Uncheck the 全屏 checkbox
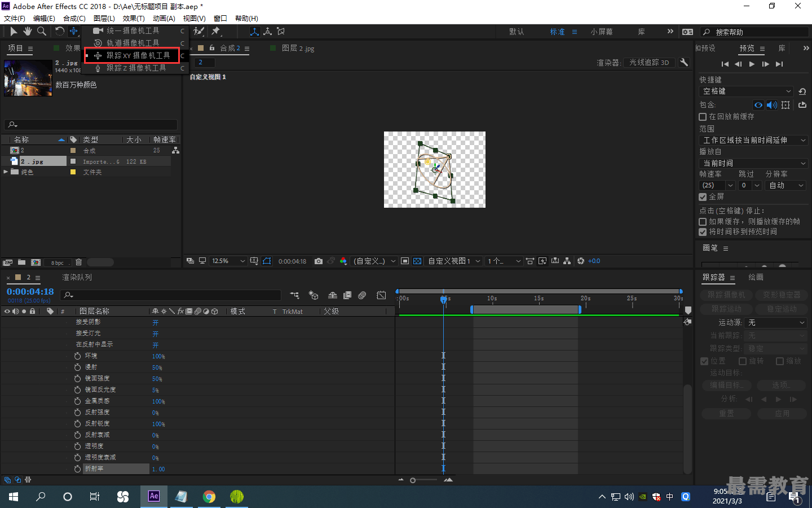The image size is (812, 508). pyautogui.click(x=703, y=197)
